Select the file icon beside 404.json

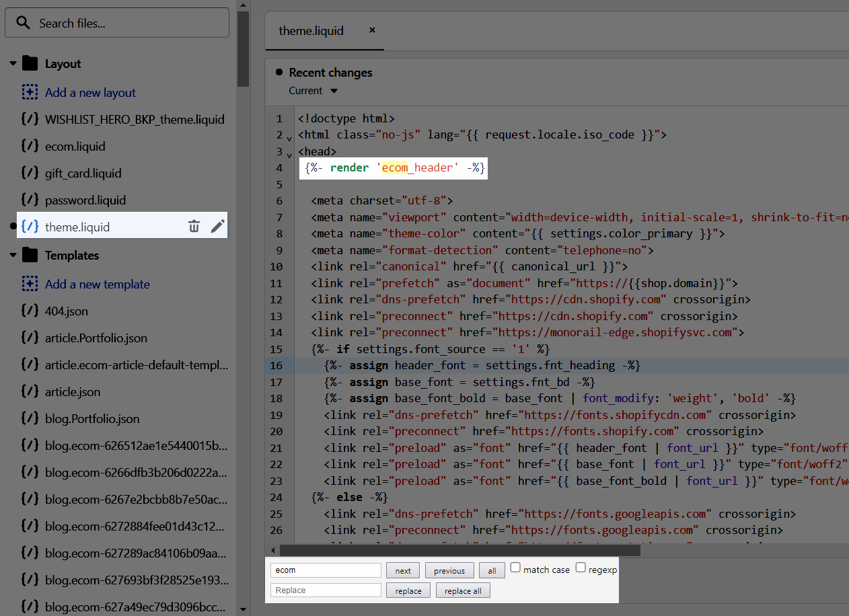tap(30, 311)
